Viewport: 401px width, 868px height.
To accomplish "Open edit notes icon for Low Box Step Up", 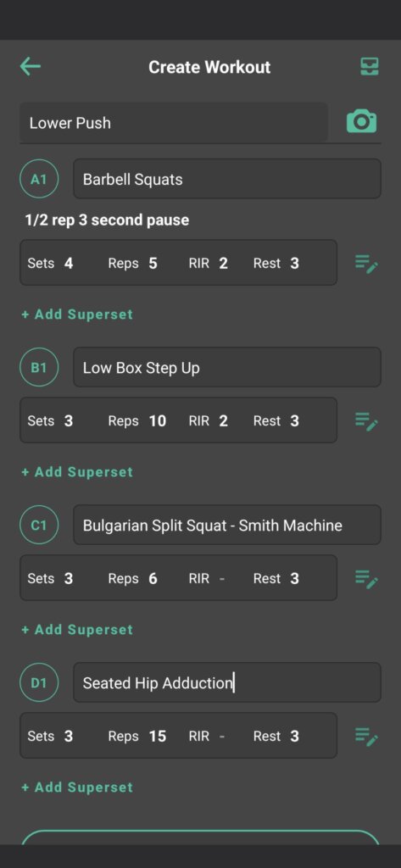I will coord(366,420).
